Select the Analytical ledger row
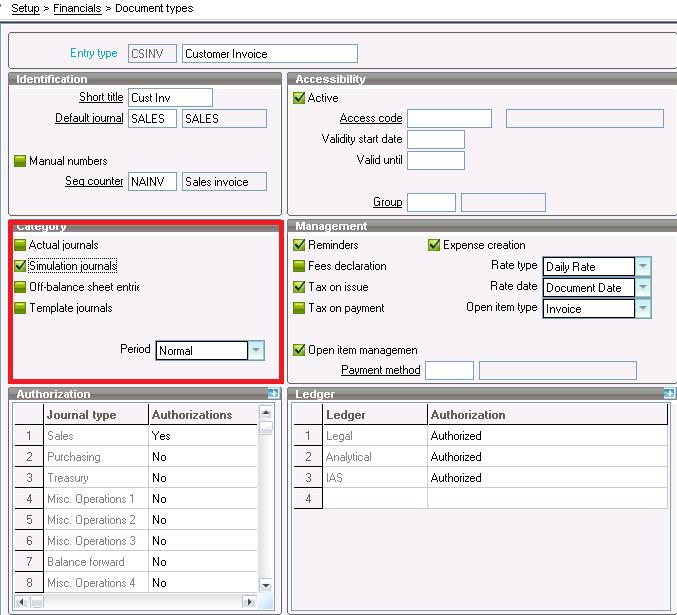677x615 pixels. [375, 456]
